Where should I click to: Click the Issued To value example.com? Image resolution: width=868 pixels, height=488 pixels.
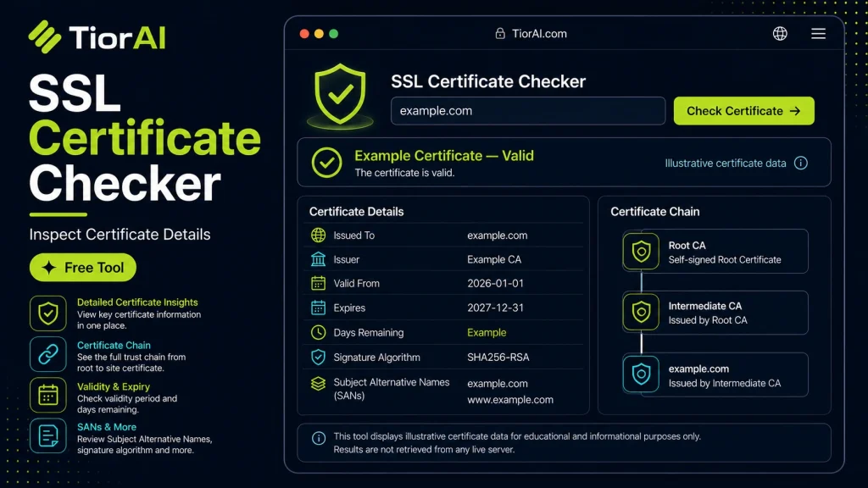tap(497, 236)
